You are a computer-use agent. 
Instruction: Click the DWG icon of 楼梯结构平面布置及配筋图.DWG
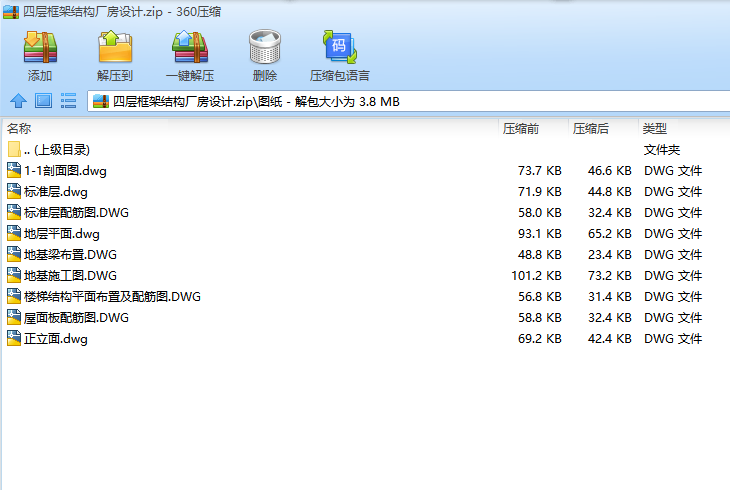pos(14,296)
